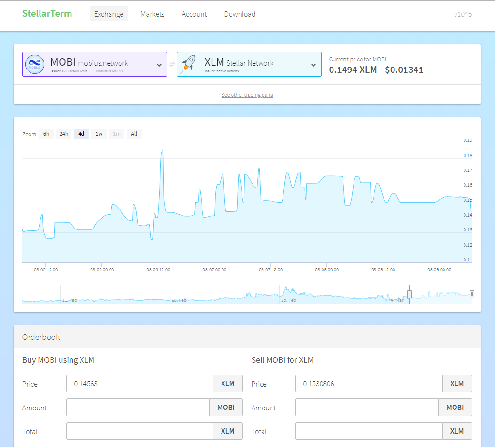Follow the See other trading pairs link
Viewport: 495px width, 448px height.
point(247,95)
